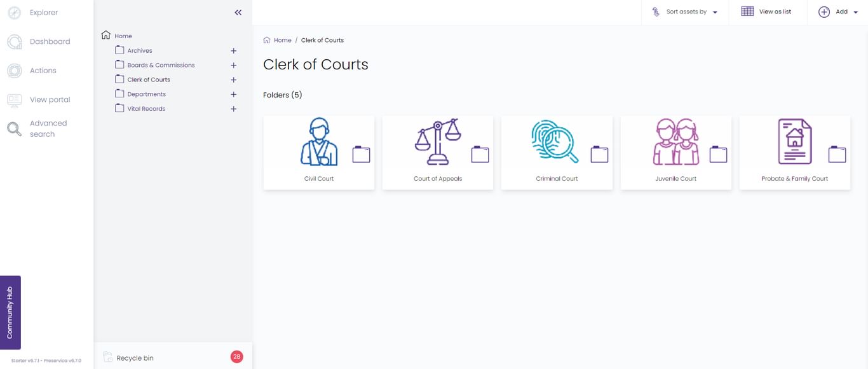Open the Sort assets by dropdown
Viewport: 868px width, 369px height.
685,12
